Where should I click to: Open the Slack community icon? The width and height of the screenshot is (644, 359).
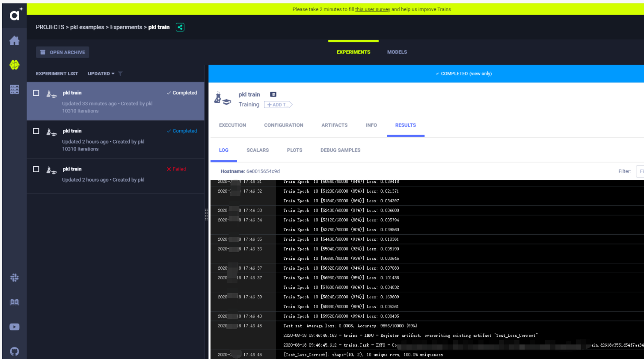click(15, 278)
